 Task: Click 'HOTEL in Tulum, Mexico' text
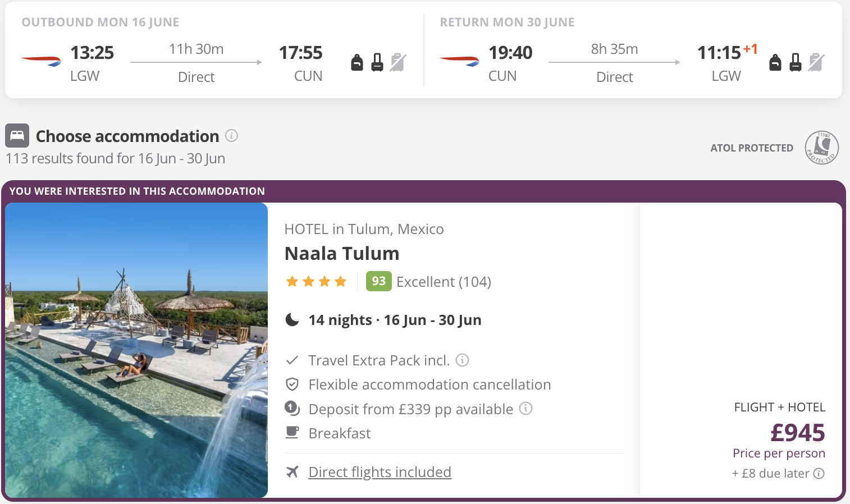pos(364,229)
